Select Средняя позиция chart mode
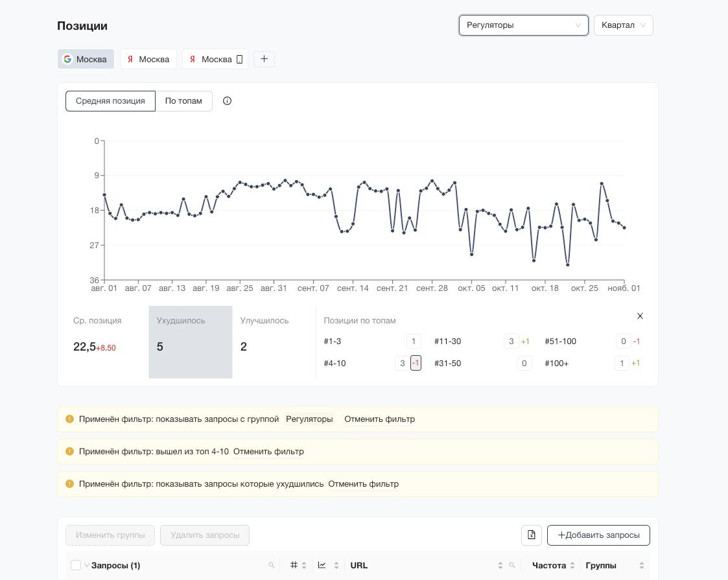The image size is (728, 580). click(x=110, y=101)
